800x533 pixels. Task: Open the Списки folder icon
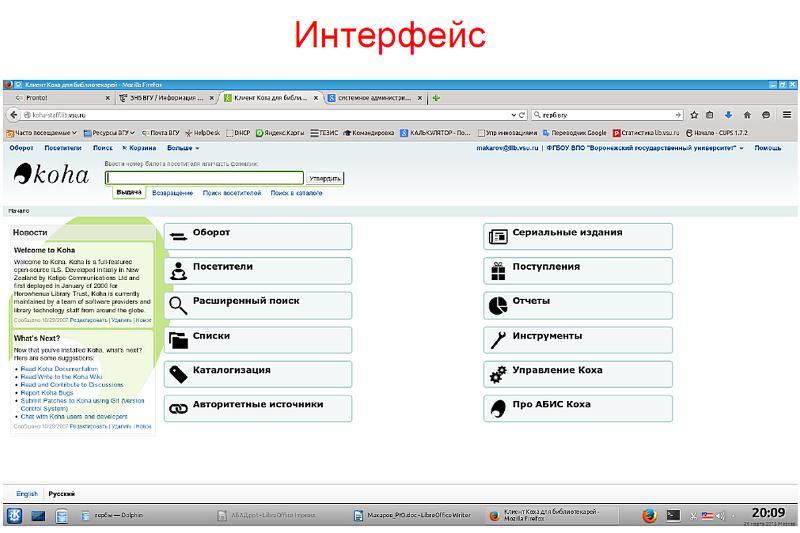178,340
